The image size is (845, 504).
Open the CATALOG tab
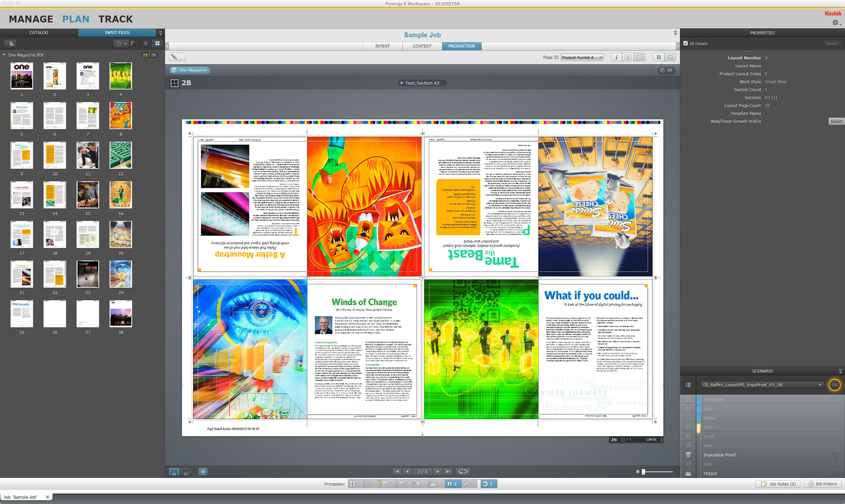coord(39,33)
